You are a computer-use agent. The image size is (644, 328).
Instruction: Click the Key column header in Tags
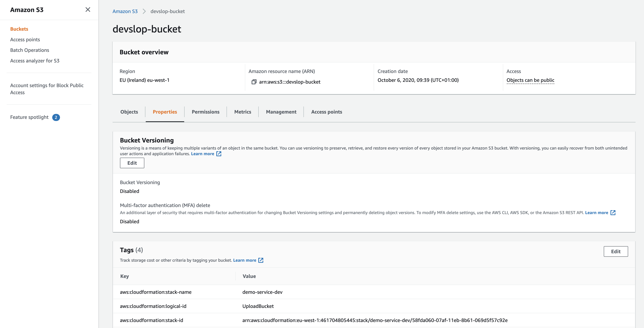click(125, 276)
